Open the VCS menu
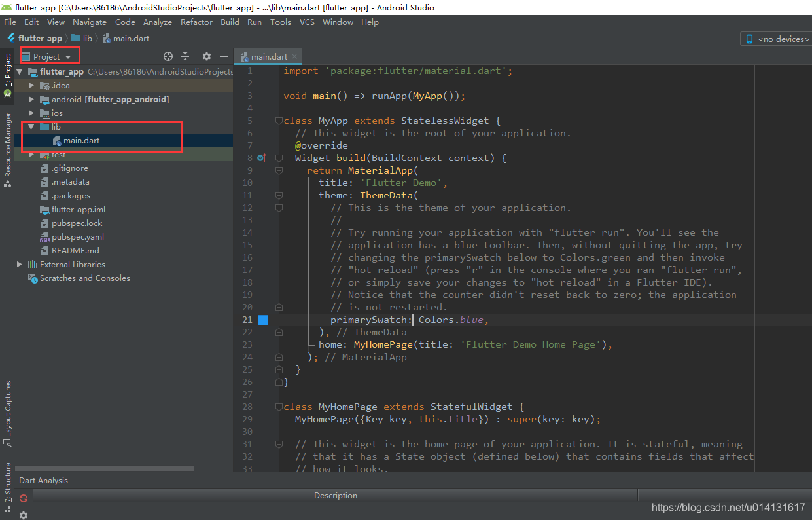Screen dimensions: 812x520 coord(307,22)
